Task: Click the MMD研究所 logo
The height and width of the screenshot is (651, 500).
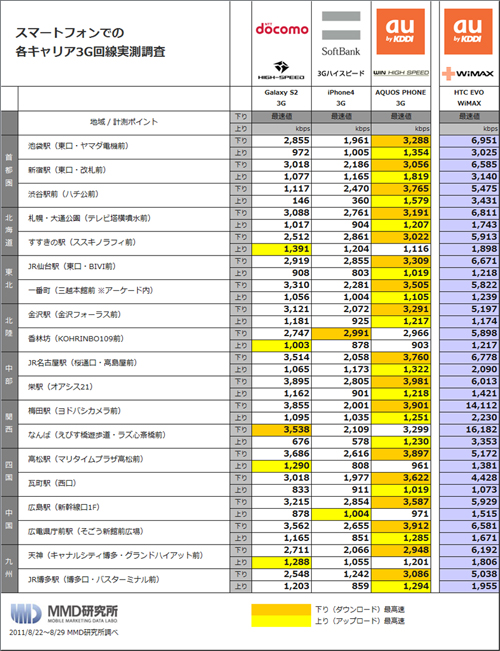Action: pos(64,614)
